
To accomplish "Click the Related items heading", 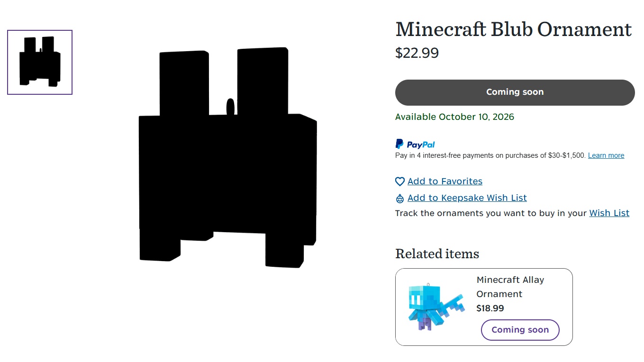I will click(437, 254).
